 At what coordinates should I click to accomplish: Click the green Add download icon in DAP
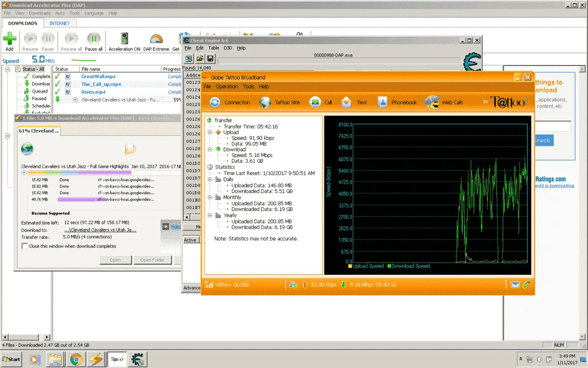pyautogui.click(x=10, y=38)
